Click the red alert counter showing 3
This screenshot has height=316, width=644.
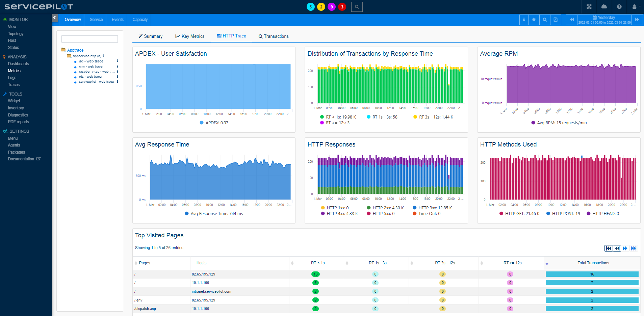(x=342, y=7)
